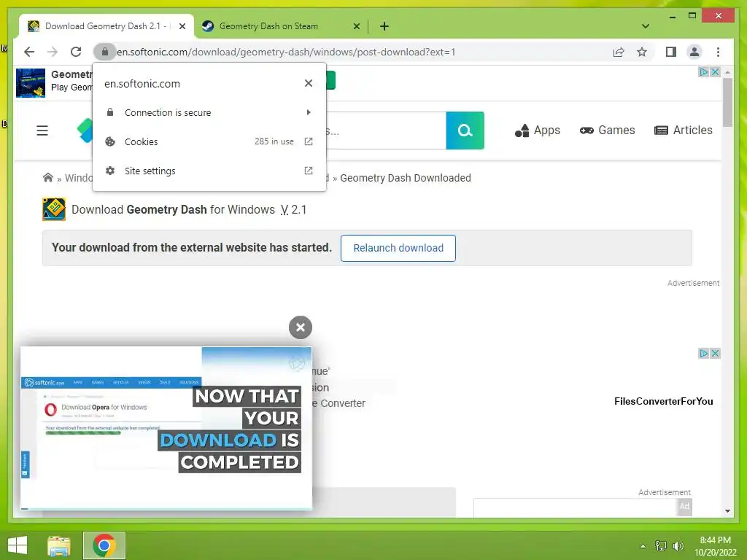747x560 pixels.
Task: Reload the Softonic page
Action: [x=76, y=52]
